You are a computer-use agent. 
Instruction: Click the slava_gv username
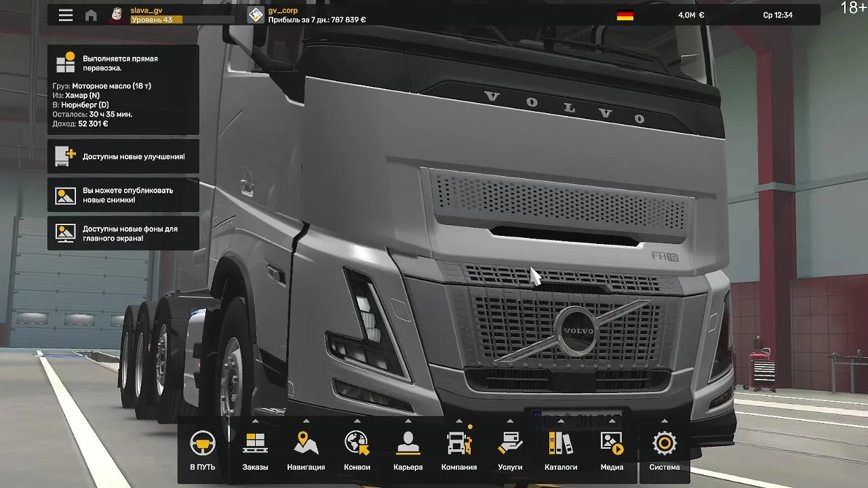pos(146,10)
